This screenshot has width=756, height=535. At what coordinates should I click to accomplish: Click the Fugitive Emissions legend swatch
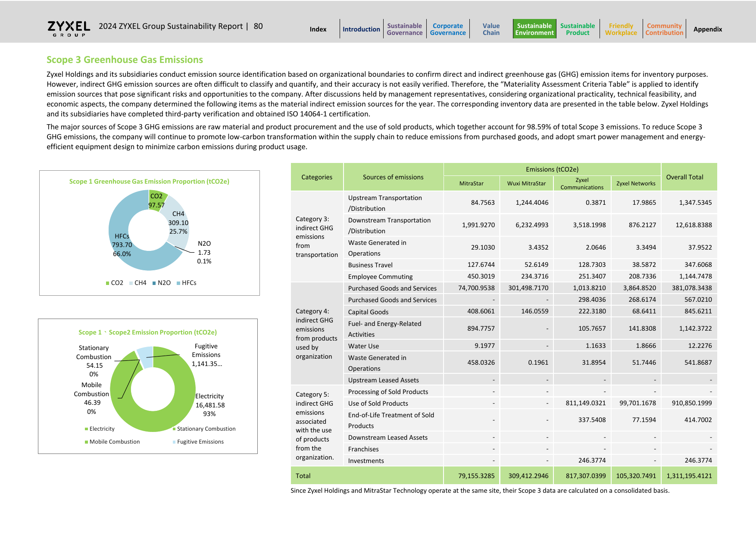[x=174, y=442]
